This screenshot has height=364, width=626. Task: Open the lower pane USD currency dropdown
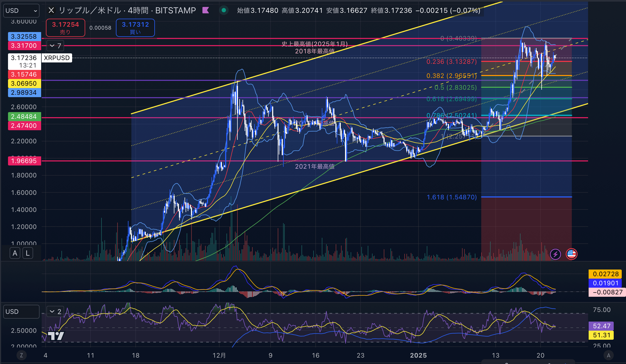coord(21,312)
